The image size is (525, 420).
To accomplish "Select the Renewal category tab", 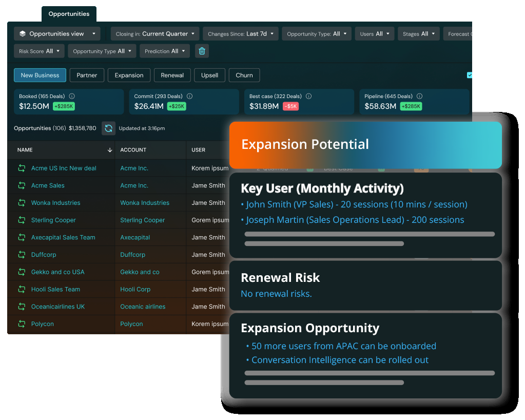I will click(x=172, y=75).
